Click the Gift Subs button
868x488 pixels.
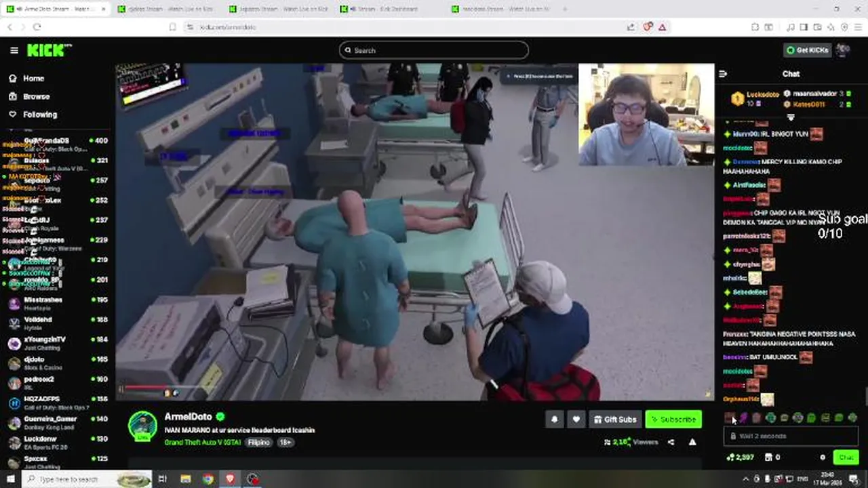(x=615, y=420)
